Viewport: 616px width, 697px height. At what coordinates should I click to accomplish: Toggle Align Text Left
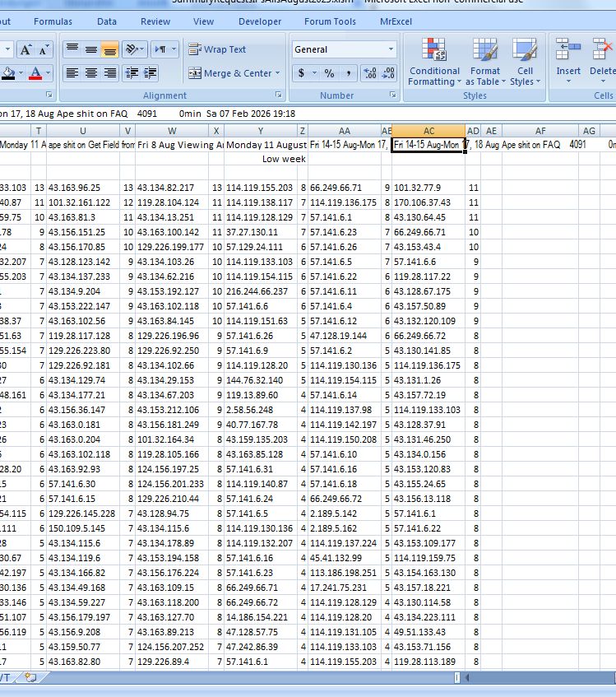[x=72, y=73]
